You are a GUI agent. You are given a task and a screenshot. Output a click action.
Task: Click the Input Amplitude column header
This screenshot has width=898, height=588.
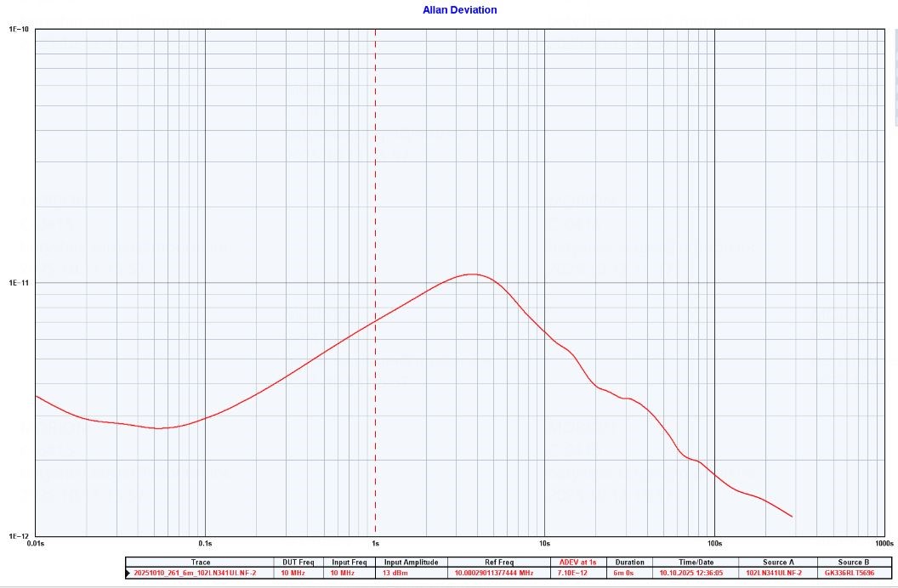411,563
